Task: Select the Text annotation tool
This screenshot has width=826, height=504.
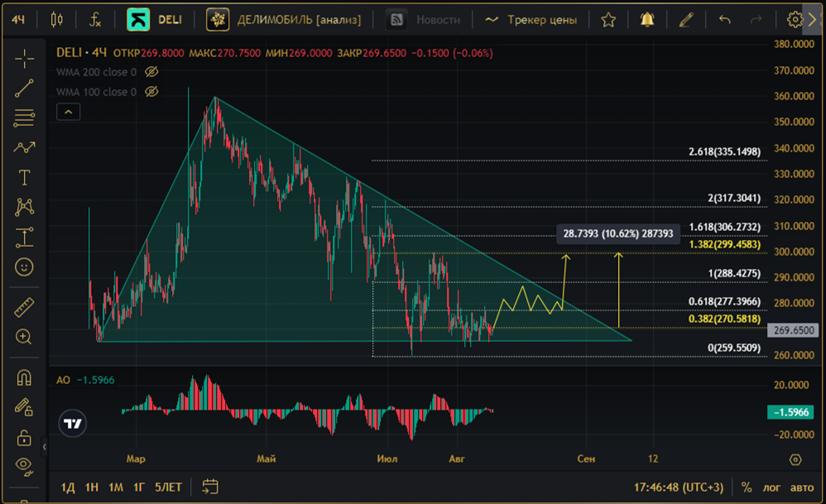Action: pos(24,177)
